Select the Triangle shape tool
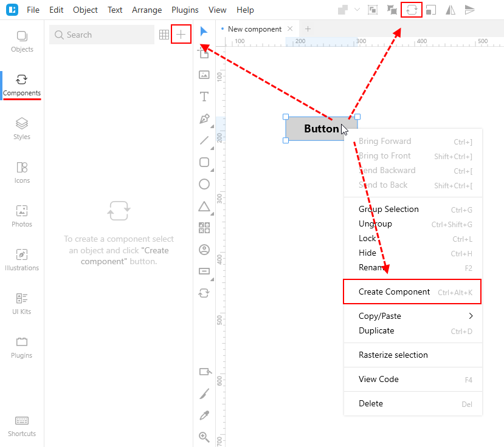 (204, 206)
